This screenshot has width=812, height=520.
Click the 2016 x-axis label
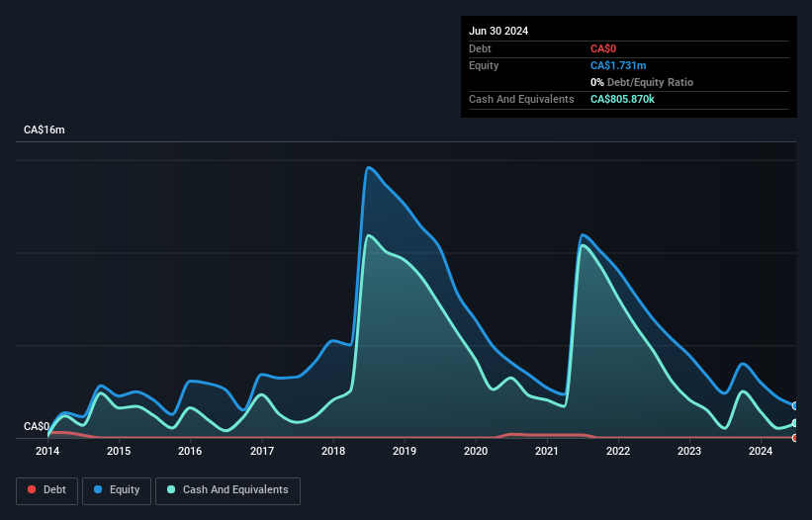tap(190, 452)
